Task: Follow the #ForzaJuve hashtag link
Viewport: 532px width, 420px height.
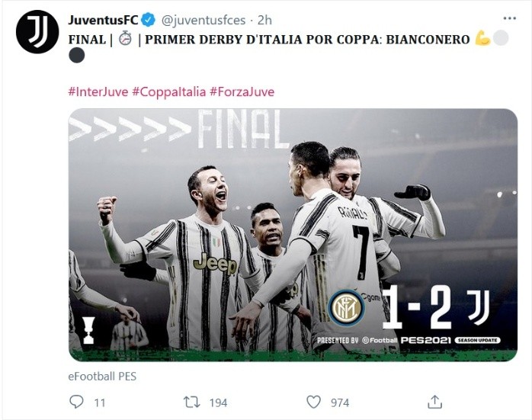Action: 242,92
